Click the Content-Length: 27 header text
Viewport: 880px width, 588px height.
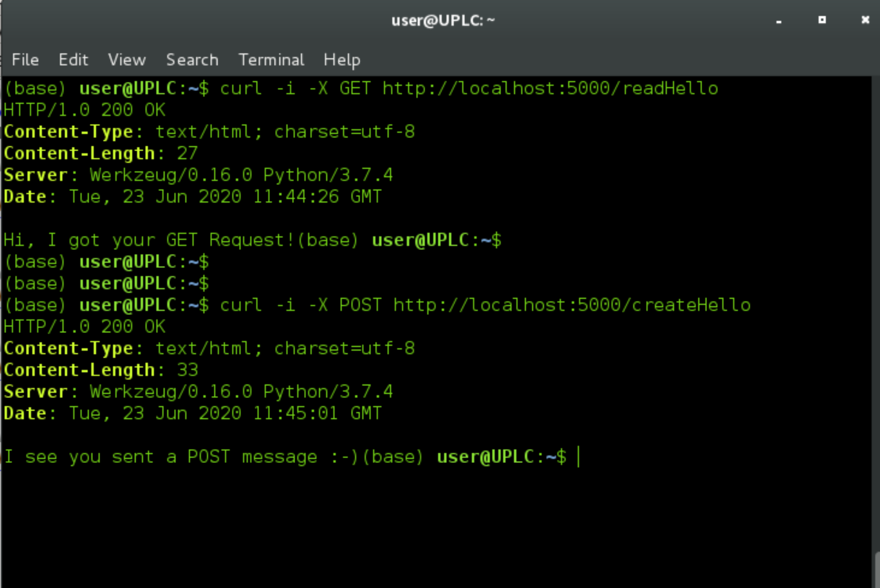click(99, 153)
